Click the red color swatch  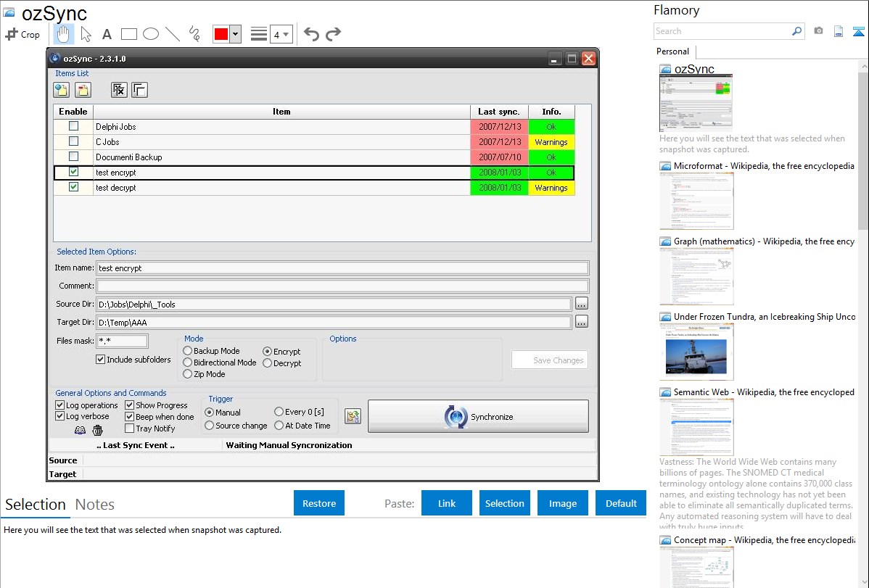[x=221, y=34]
